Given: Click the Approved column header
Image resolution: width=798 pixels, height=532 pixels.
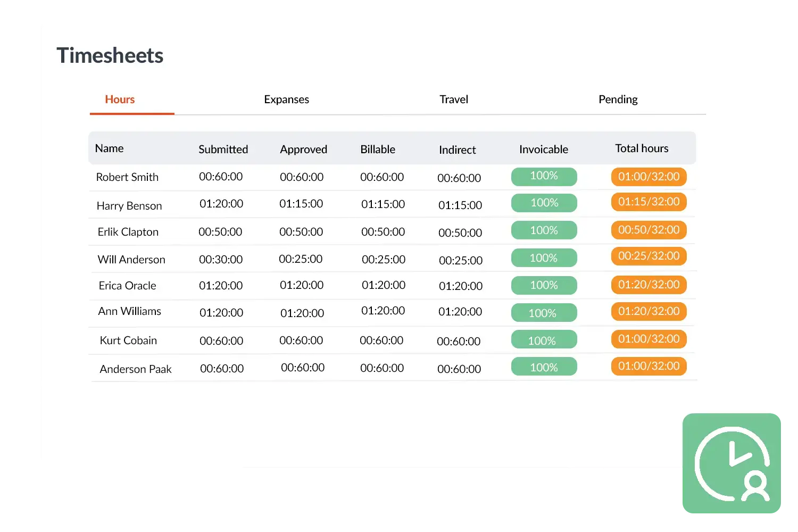Looking at the screenshot, I should (x=303, y=149).
